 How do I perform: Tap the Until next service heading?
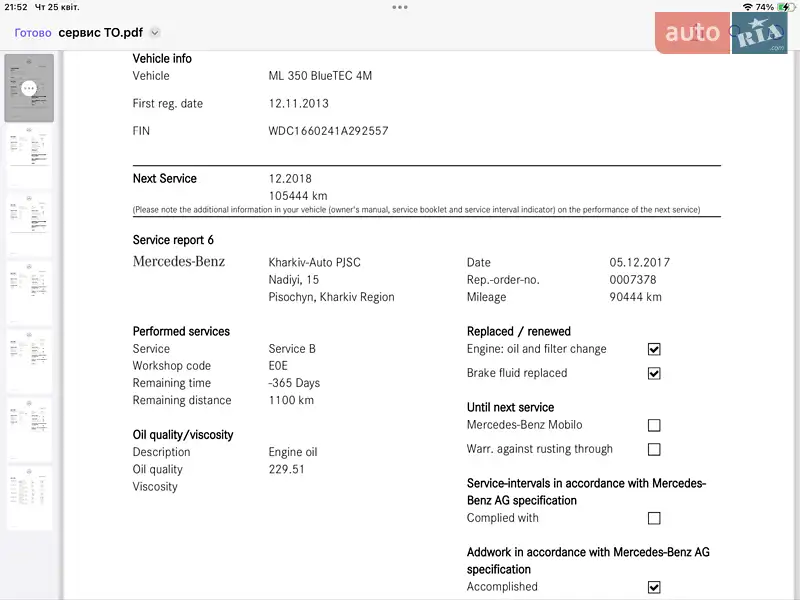pos(510,407)
